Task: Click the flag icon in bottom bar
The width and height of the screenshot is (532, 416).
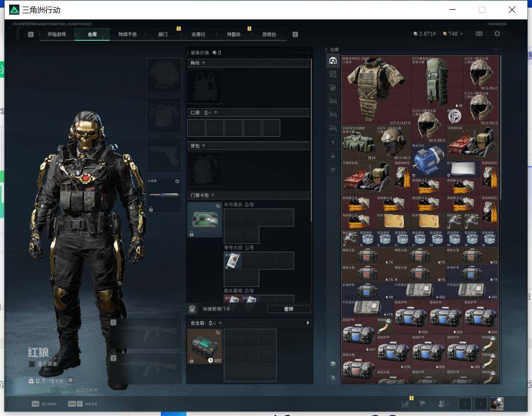Action: (x=422, y=404)
